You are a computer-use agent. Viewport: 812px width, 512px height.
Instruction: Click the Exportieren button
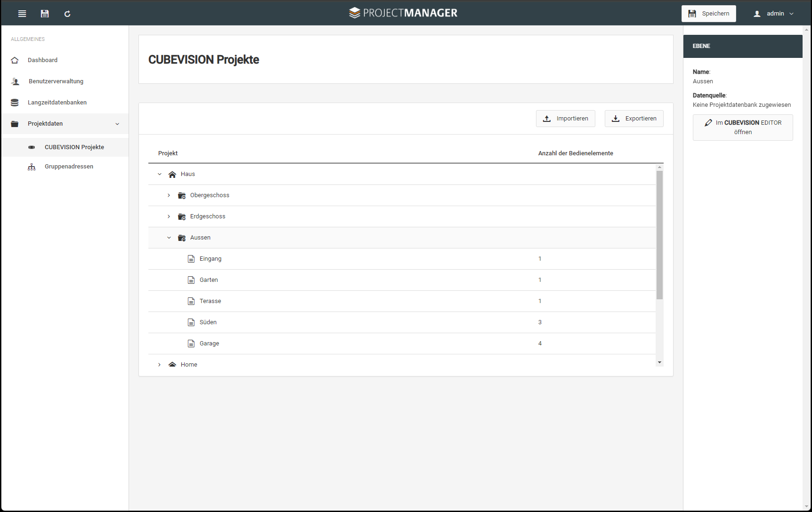(634, 119)
